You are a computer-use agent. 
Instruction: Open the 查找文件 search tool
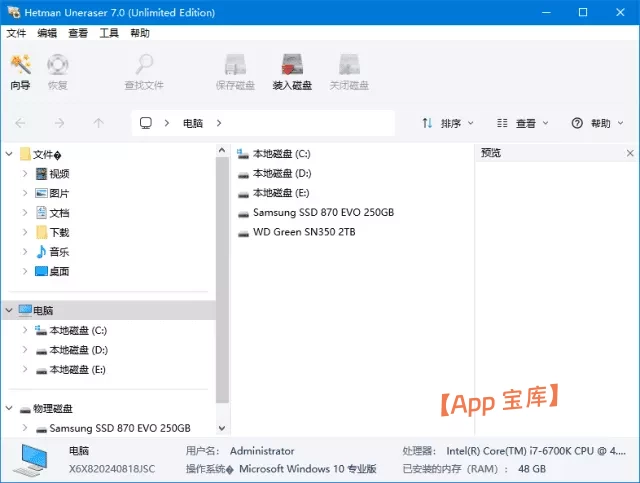[144, 72]
